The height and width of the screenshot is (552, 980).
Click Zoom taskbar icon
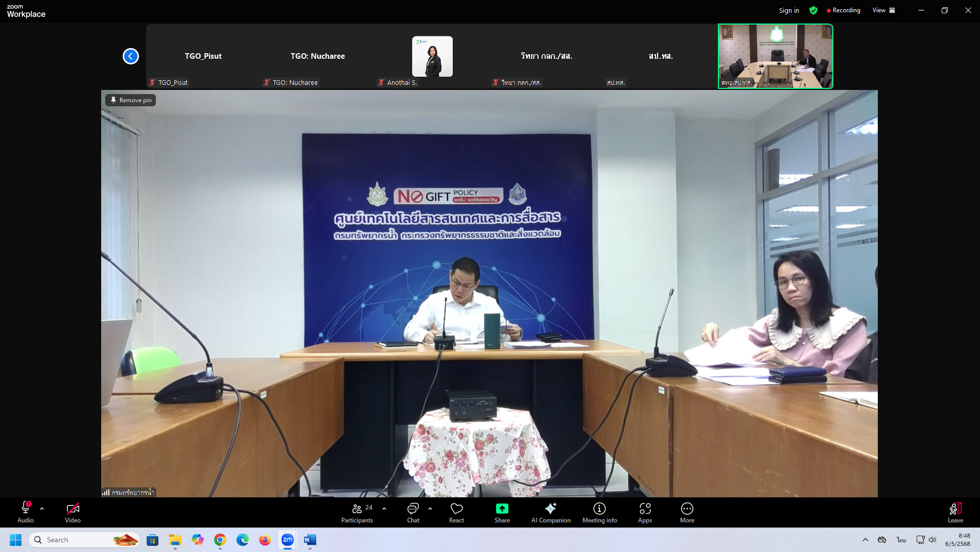click(288, 540)
